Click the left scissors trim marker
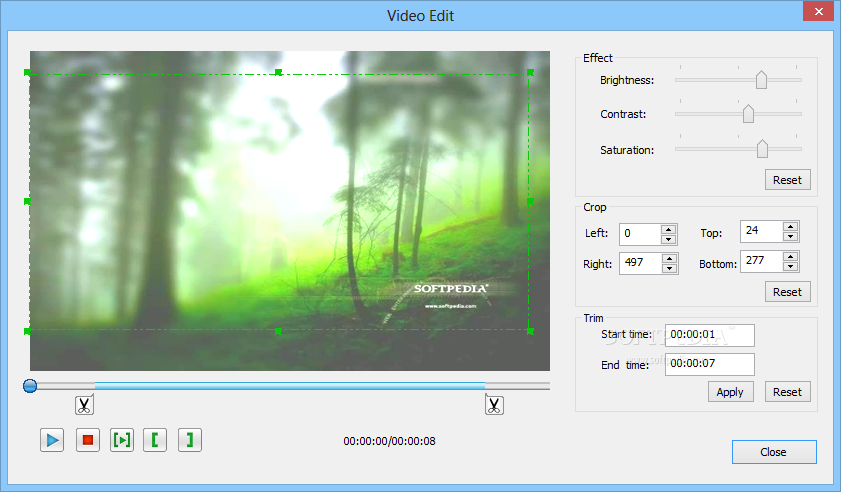Image resolution: width=841 pixels, height=492 pixels. [x=84, y=405]
